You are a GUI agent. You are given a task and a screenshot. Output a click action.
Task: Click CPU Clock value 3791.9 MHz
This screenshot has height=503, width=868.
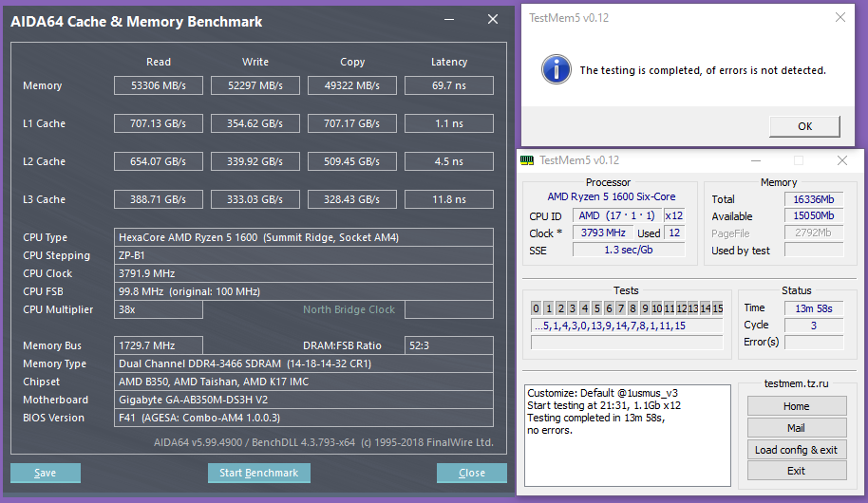303,273
